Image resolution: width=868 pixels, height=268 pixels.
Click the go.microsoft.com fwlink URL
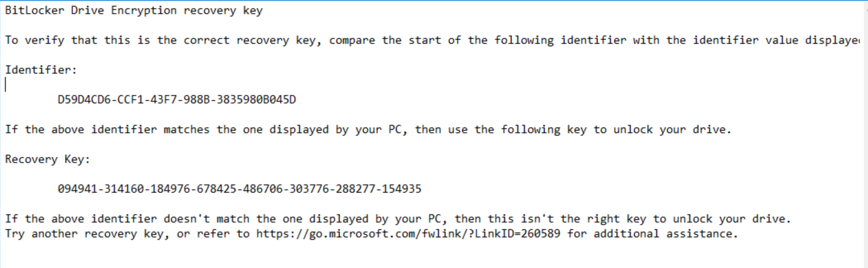pos(408,234)
